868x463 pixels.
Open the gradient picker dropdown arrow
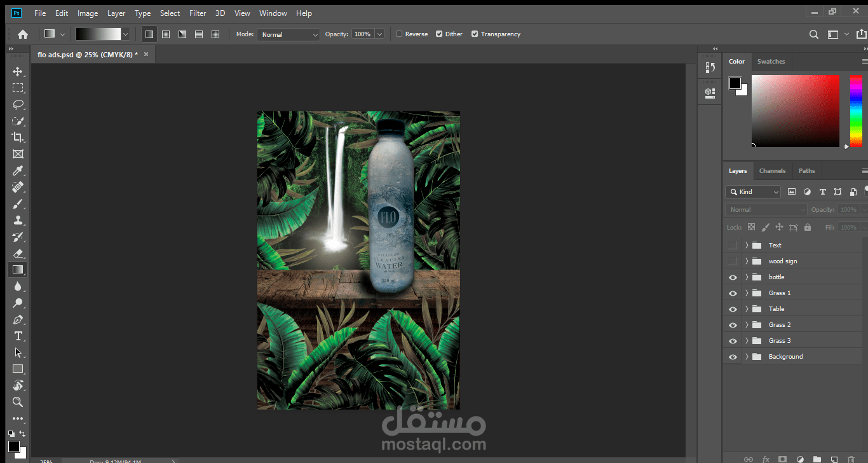pyautogui.click(x=125, y=34)
